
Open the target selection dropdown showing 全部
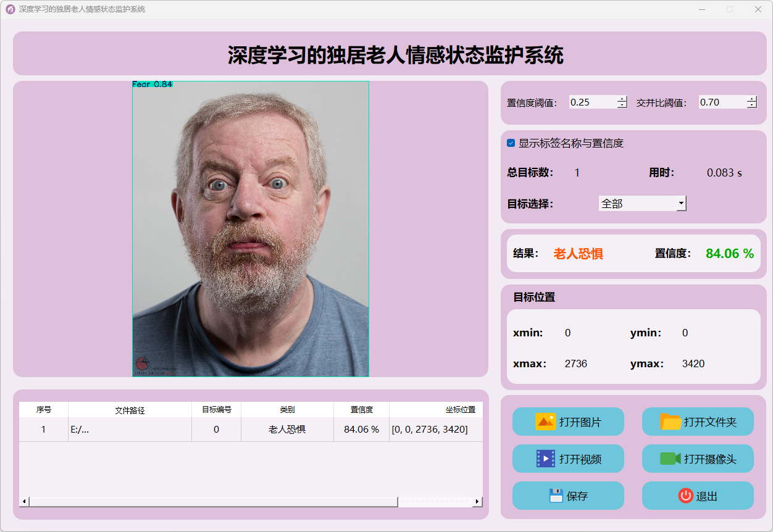(642, 203)
